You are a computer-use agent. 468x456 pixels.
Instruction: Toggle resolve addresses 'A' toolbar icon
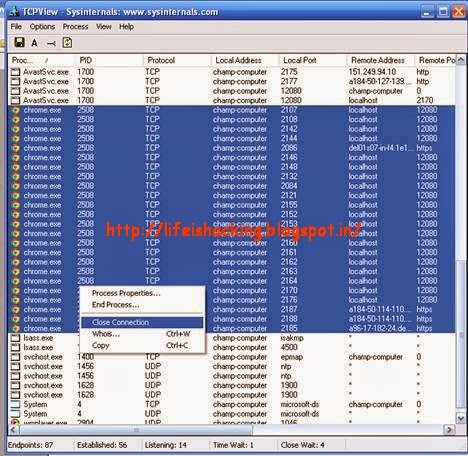click(34, 43)
